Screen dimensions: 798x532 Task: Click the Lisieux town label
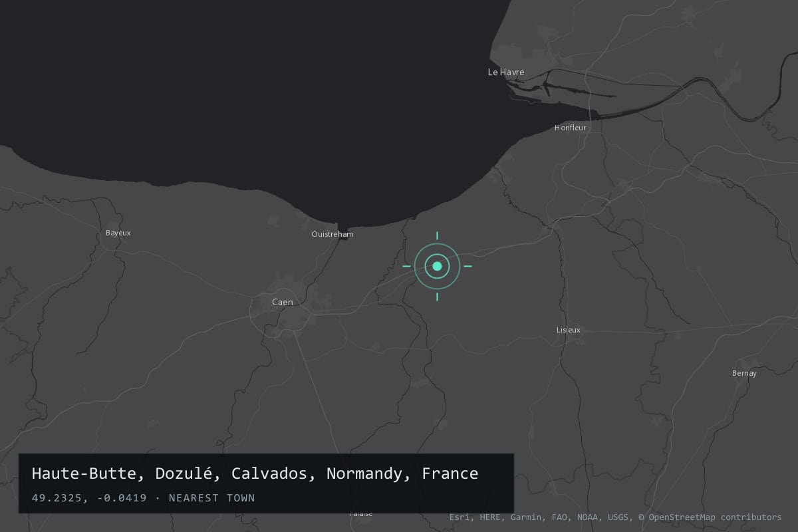click(569, 330)
